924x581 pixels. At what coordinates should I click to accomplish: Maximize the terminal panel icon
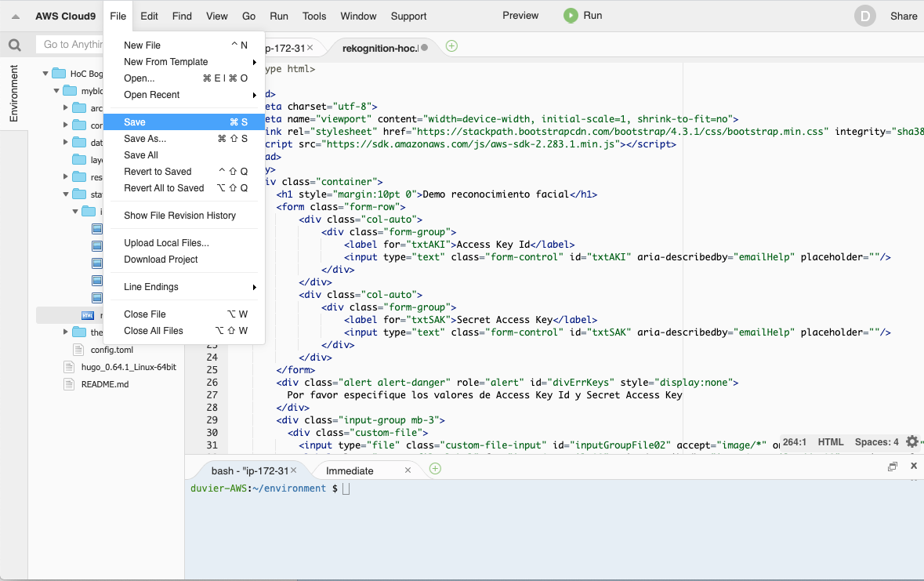click(x=892, y=467)
